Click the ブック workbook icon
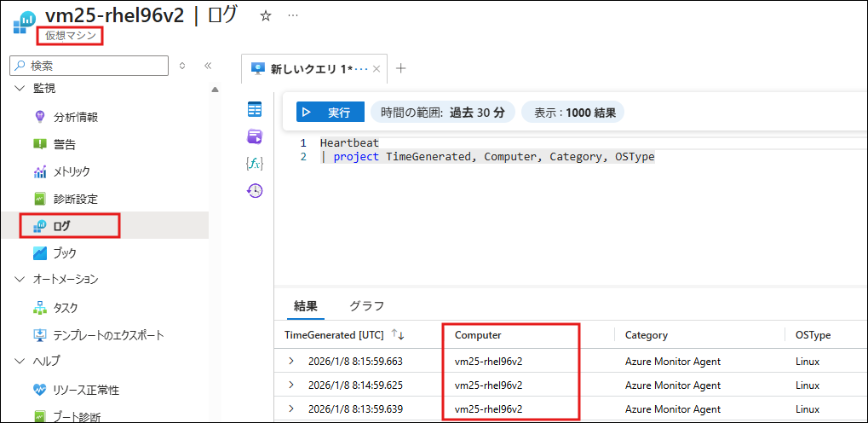868x423 pixels. click(40, 253)
